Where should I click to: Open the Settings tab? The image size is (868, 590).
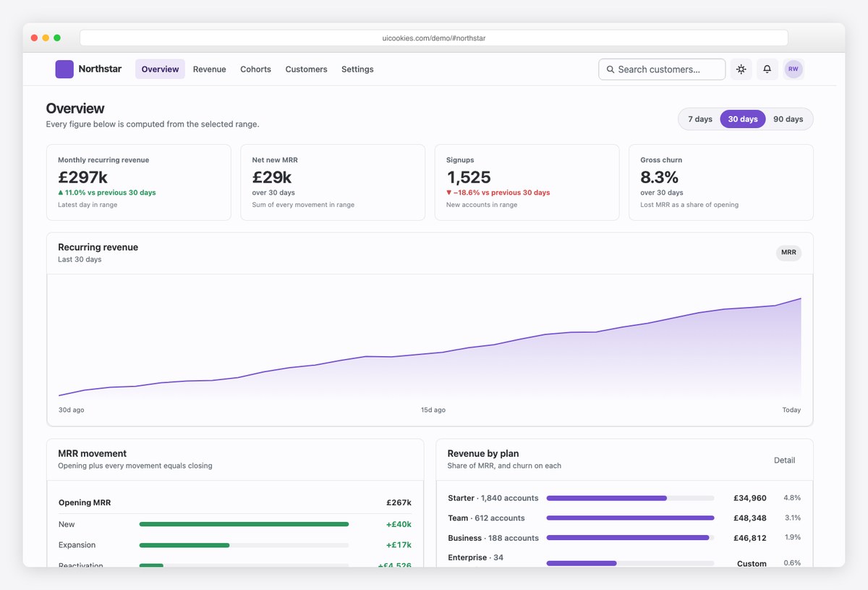(x=357, y=69)
